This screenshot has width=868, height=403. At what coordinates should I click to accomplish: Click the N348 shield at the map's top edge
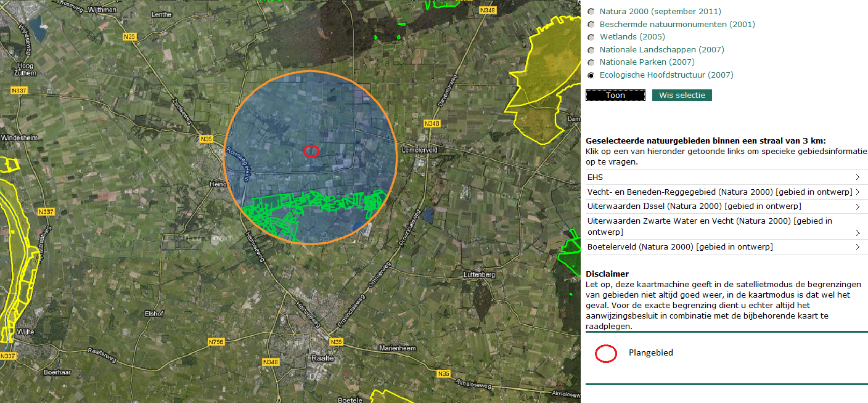click(488, 10)
